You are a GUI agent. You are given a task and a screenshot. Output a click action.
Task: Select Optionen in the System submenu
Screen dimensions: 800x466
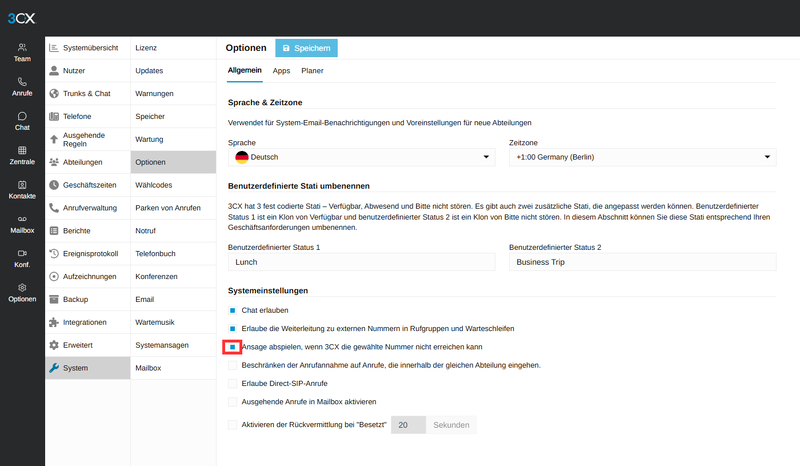pos(173,162)
